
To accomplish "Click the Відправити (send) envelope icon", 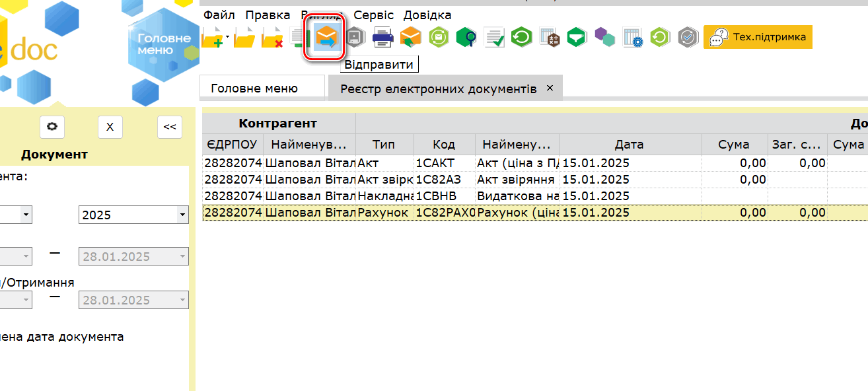I will click(324, 38).
